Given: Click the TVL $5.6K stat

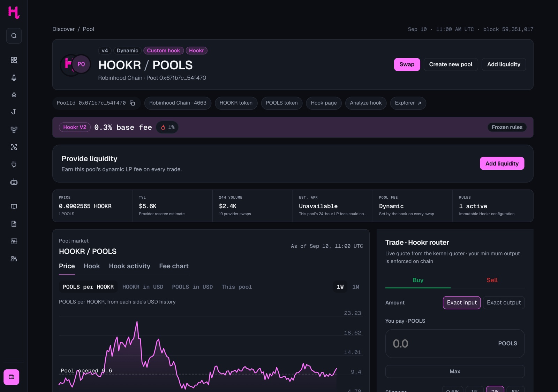Looking at the screenshot, I should pos(173,206).
